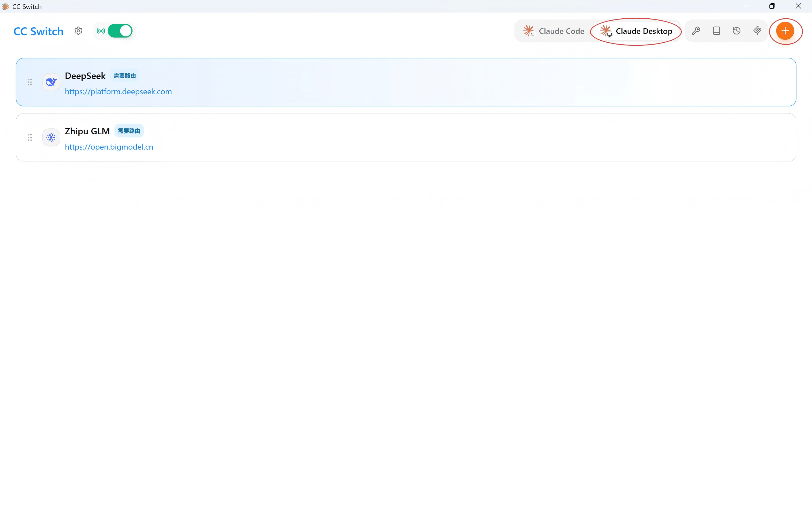Click the CC Switch title bar app icon

coord(5,6)
